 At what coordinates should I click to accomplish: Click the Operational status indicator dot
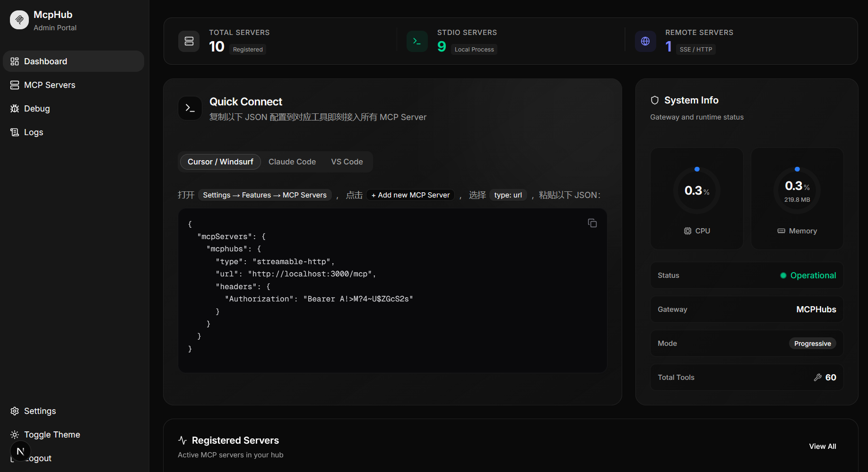pos(783,275)
